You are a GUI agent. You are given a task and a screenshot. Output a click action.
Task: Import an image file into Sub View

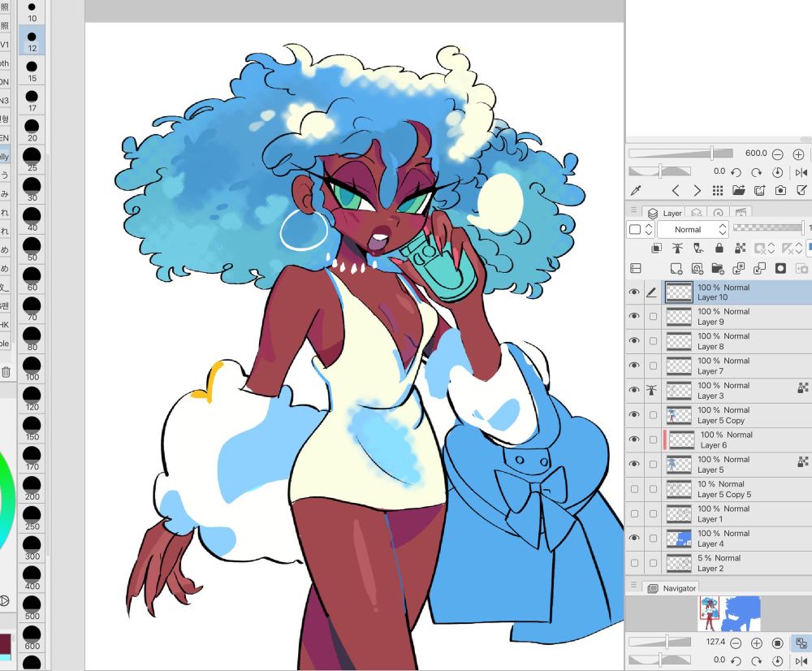click(x=760, y=191)
